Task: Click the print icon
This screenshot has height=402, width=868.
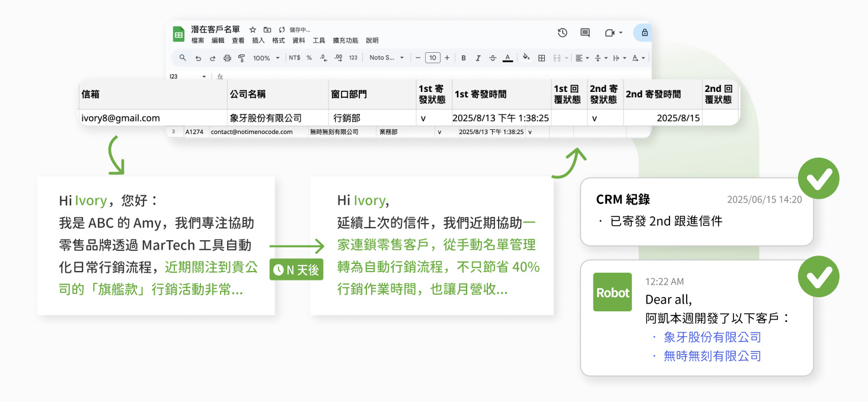Action: [x=227, y=58]
